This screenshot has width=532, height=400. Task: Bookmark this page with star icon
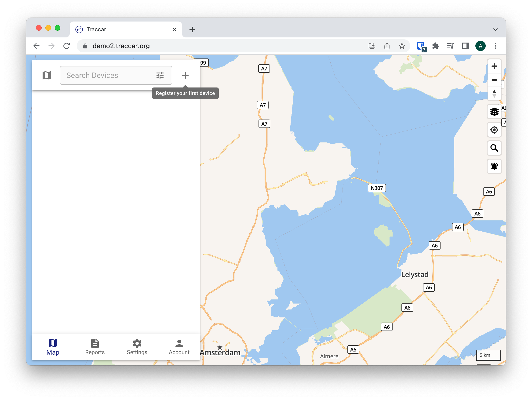point(402,46)
